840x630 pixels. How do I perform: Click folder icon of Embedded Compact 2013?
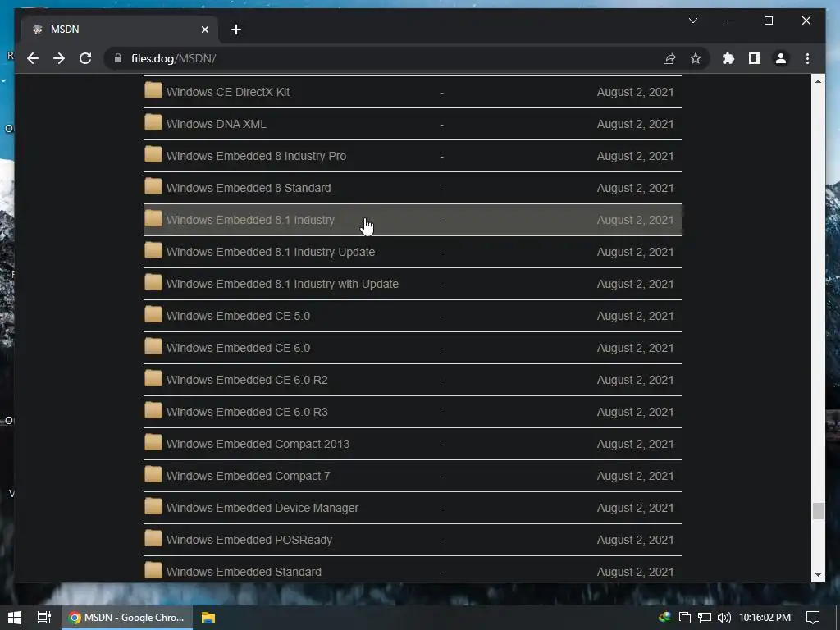[x=153, y=442]
